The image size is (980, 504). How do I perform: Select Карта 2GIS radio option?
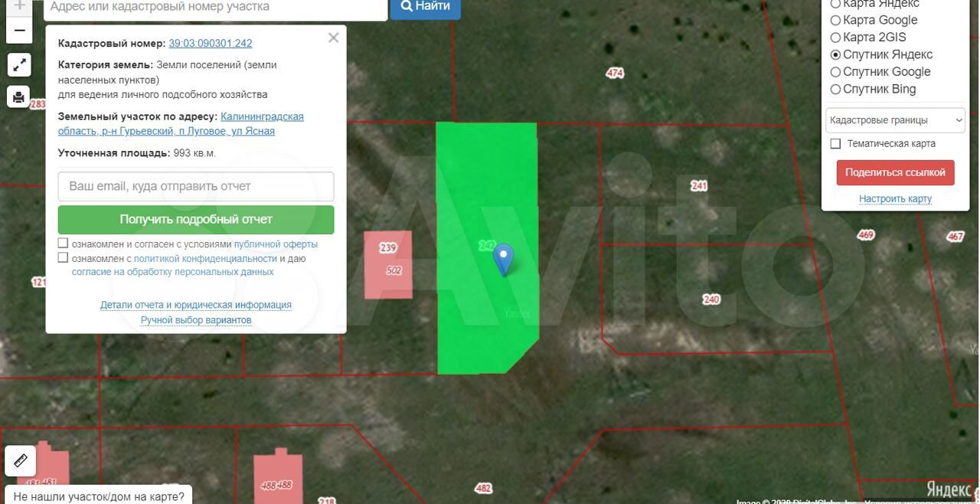pyautogui.click(x=835, y=38)
